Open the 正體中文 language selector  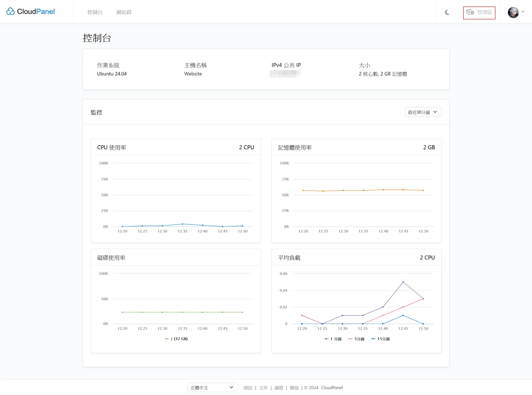click(x=212, y=388)
